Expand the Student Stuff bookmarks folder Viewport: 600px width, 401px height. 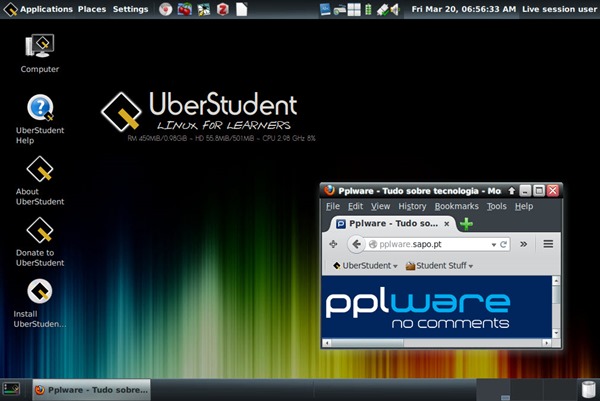439,266
